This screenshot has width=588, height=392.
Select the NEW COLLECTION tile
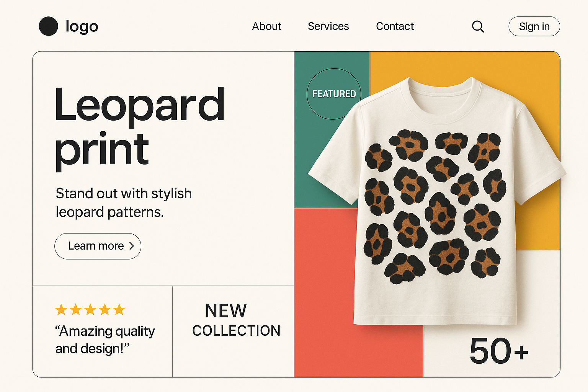click(234, 331)
